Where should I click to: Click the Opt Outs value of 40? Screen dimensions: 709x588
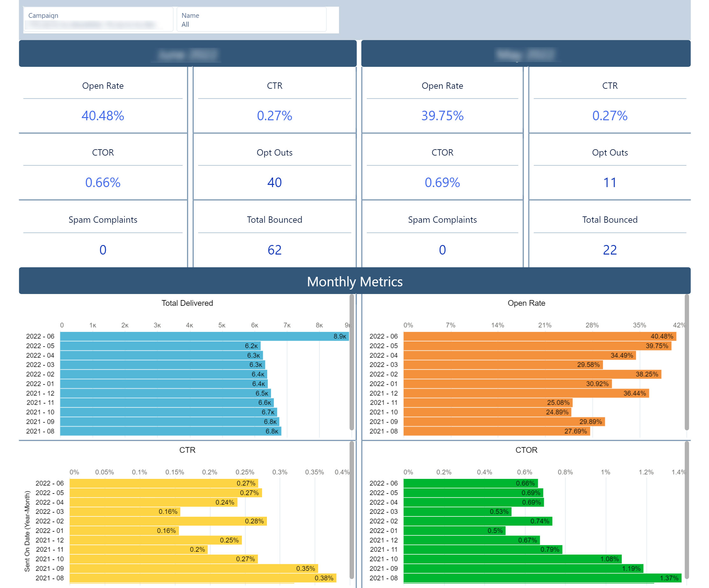(275, 183)
